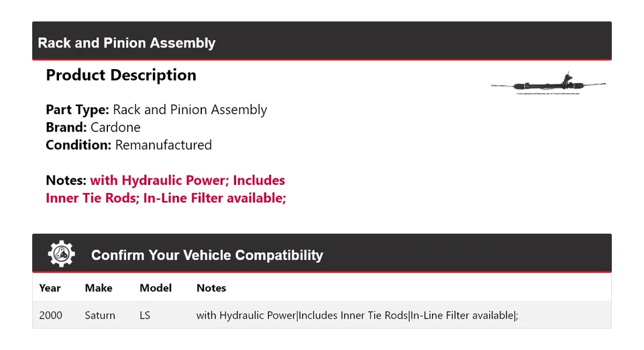Sort by the Year column header
Image resolution: width=644 pixels, height=350 pixels.
click(50, 288)
